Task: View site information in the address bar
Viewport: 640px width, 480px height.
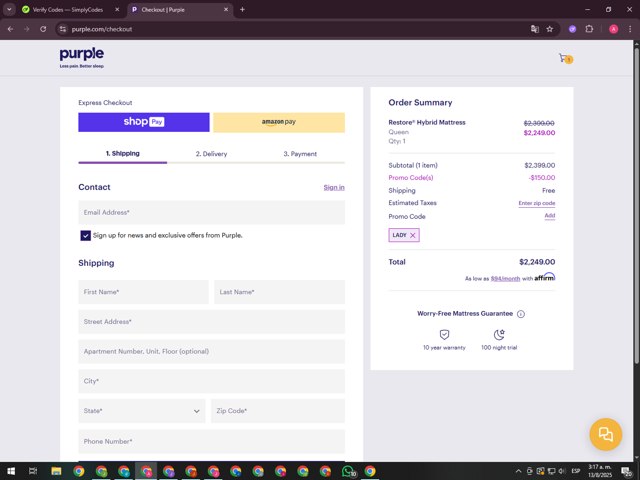Action: [x=62, y=29]
